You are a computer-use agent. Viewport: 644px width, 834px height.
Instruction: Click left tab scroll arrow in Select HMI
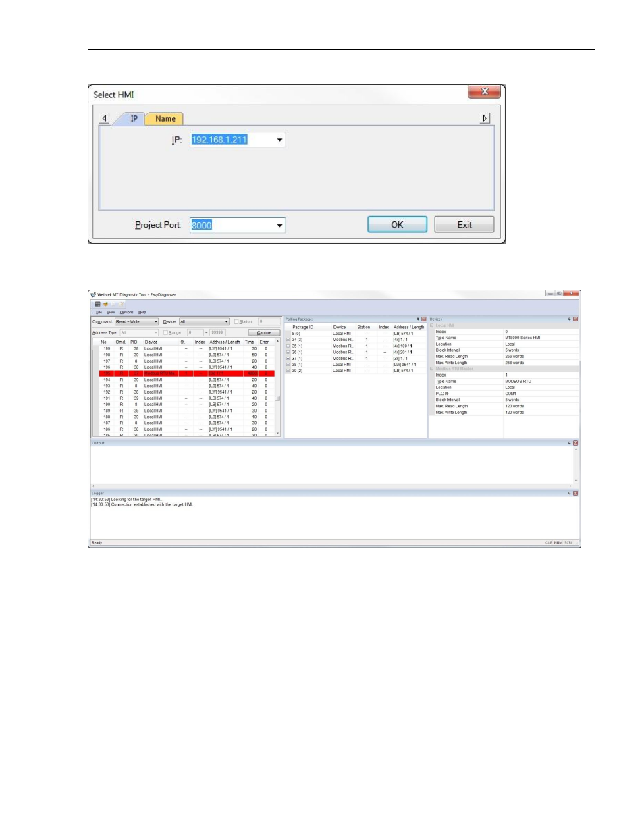coord(105,118)
